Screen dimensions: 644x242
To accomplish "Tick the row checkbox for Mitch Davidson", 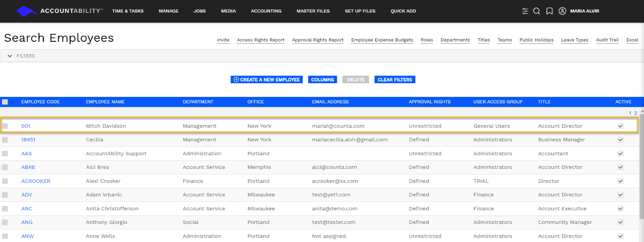I will [5, 126].
